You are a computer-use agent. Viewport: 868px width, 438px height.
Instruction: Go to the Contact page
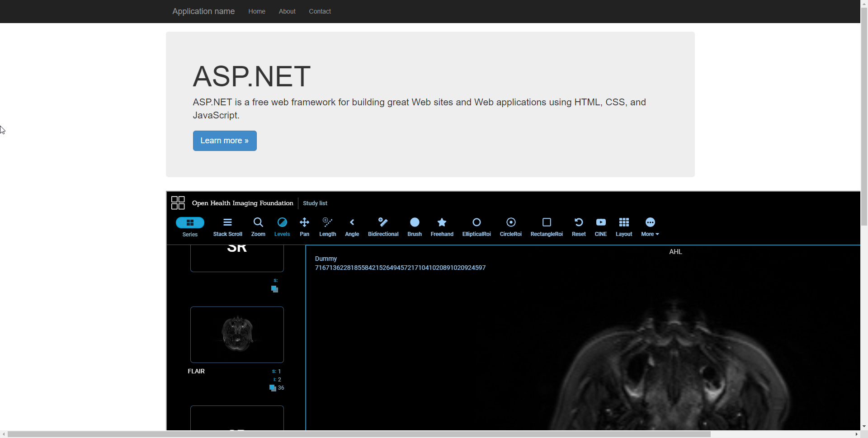click(320, 11)
